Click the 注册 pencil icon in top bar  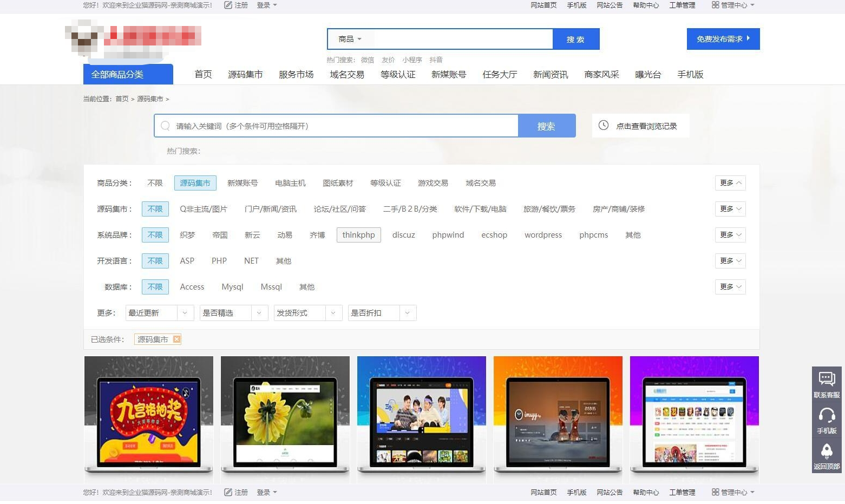(x=228, y=5)
